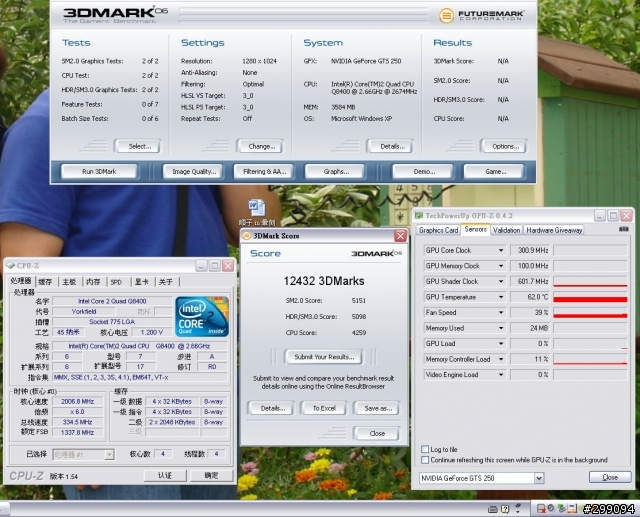Click Change under Settings

click(x=261, y=146)
